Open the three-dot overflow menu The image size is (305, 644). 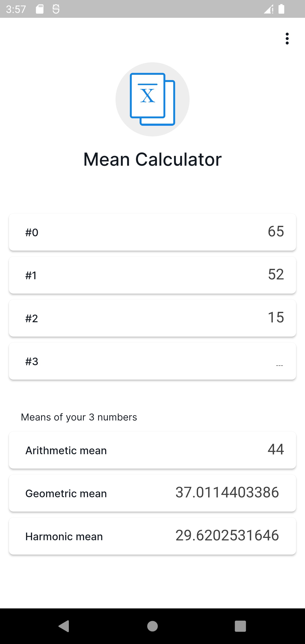click(287, 39)
